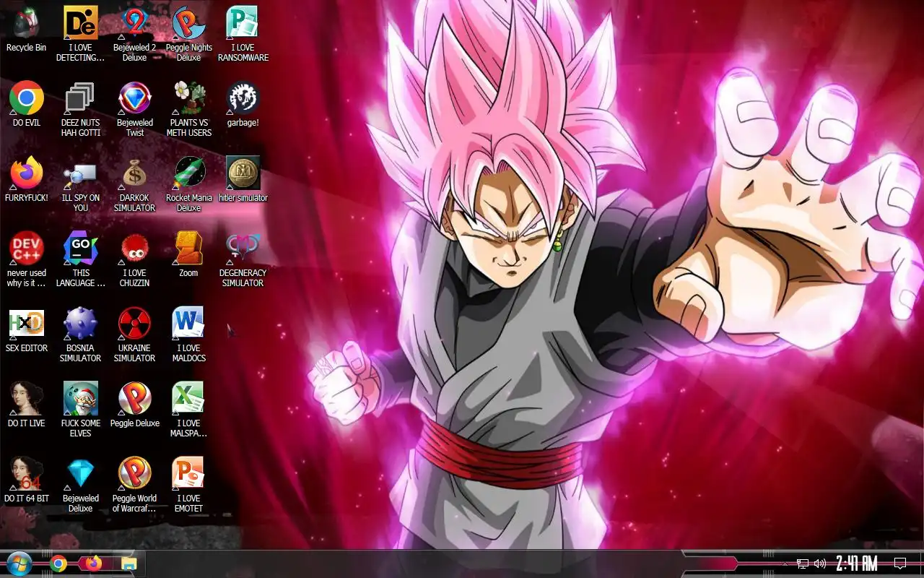Select the 'I LOVE EMOTET' PowerPoint shortcut
Screen dimensions: 924x578
tap(188, 485)
